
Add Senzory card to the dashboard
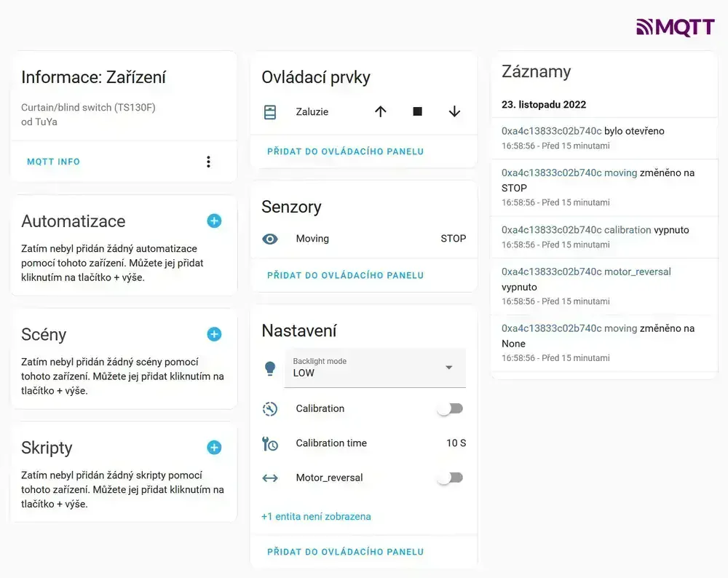345,275
